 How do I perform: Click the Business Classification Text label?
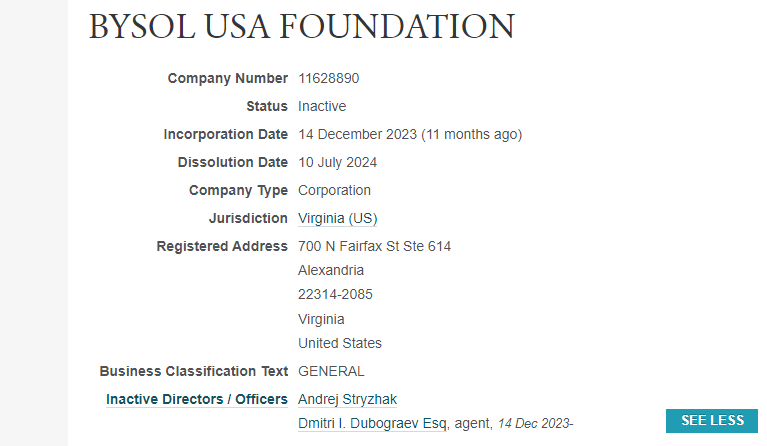tap(194, 371)
